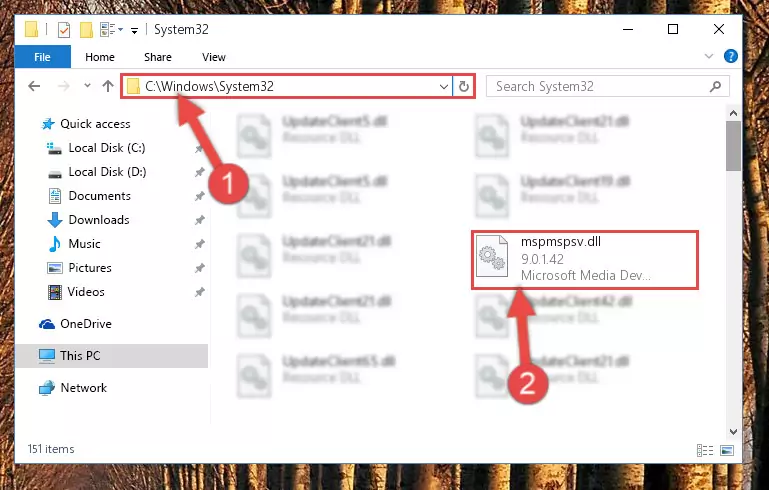Go back with the left arrow
Viewport: 769px width, 490px height.
[x=34, y=86]
